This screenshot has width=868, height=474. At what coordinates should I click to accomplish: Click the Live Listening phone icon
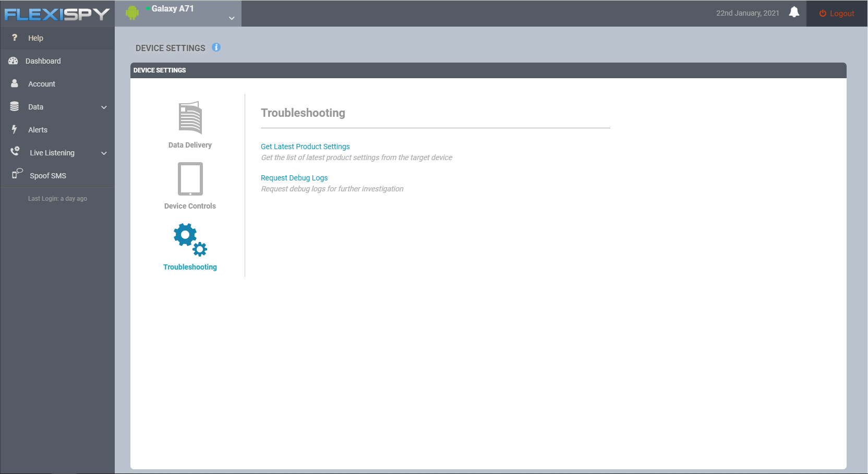tap(15, 152)
